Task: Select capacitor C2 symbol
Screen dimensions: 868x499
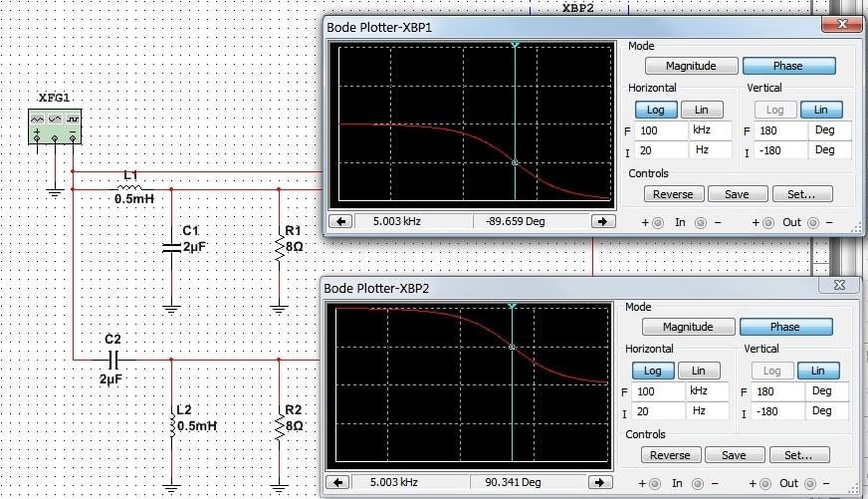Action: point(112,360)
